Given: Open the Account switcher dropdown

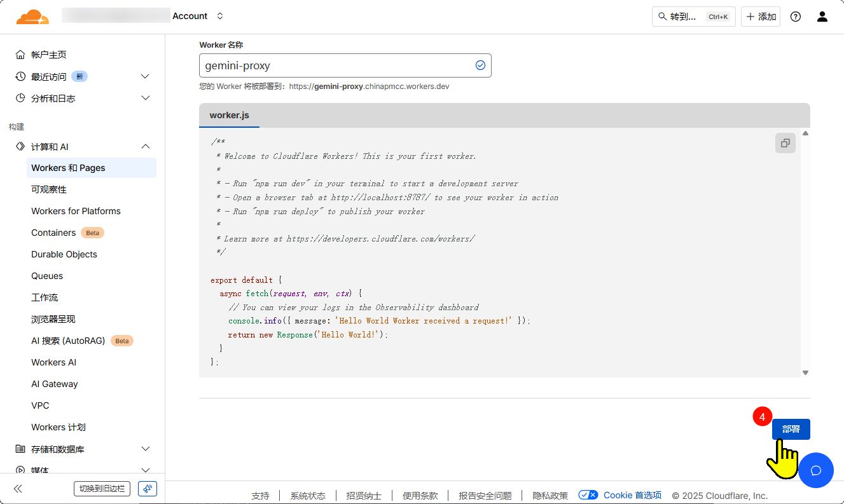Looking at the screenshot, I should pyautogui.click(x=220, y=17).
